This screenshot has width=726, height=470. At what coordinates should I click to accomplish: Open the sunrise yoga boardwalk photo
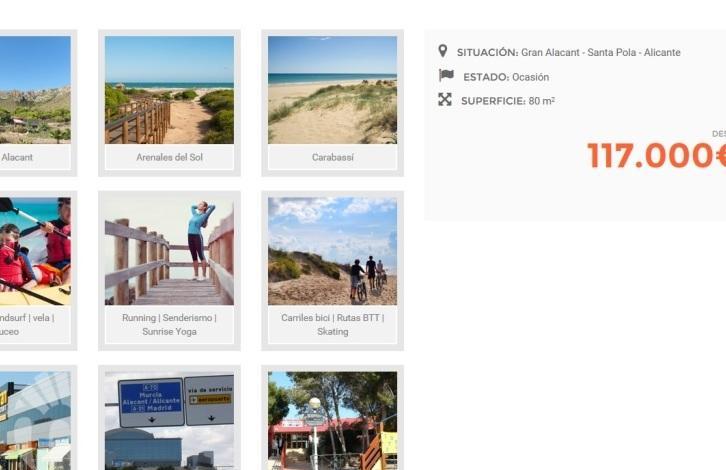[x=169, y=251]
